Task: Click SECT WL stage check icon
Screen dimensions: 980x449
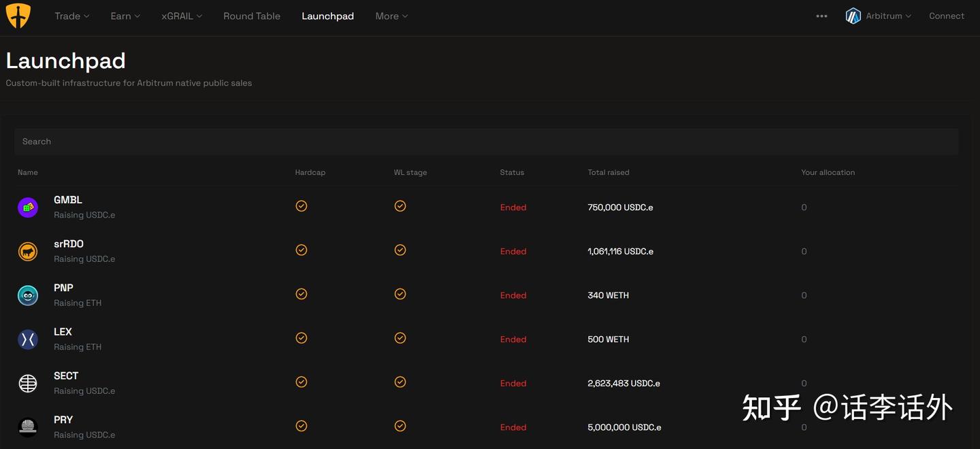Action: (400, 382)
